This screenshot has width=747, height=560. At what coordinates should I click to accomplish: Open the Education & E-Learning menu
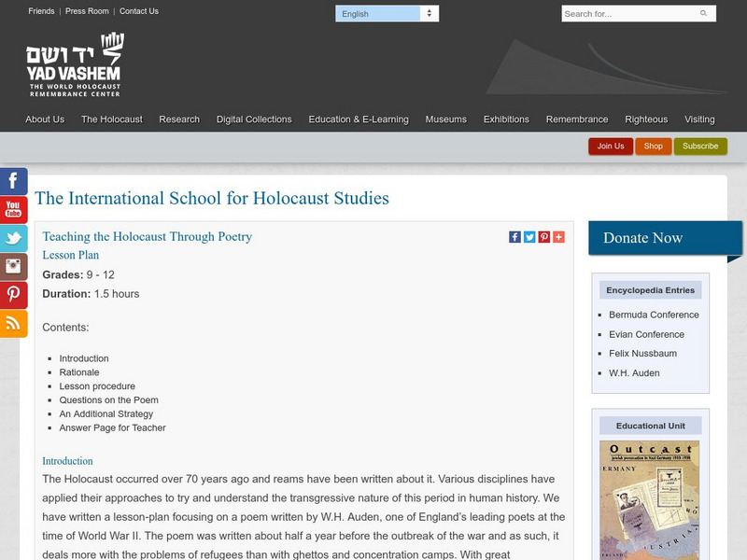click(361, 119)
